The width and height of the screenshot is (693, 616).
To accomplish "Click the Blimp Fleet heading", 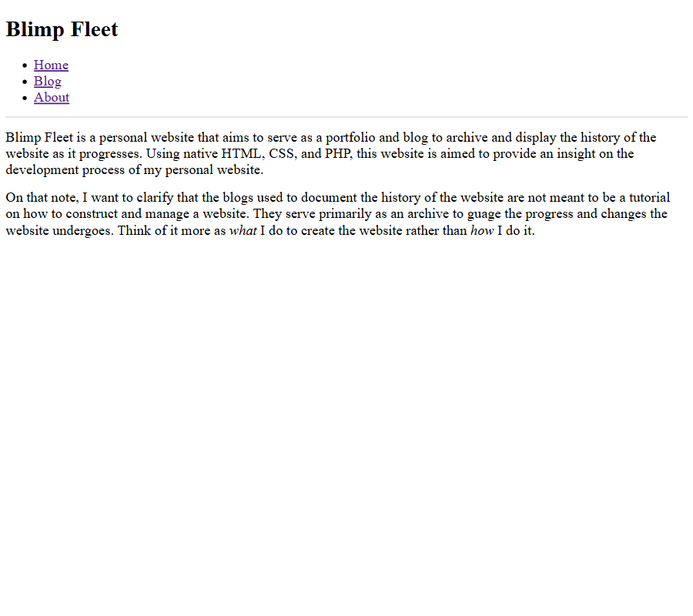I will [62, 29].
